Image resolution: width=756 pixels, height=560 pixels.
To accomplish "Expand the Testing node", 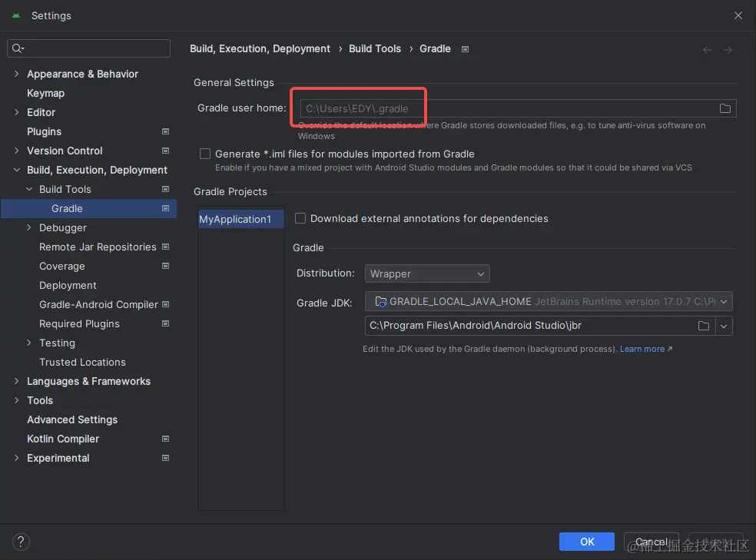I will (x=29, y=343).
